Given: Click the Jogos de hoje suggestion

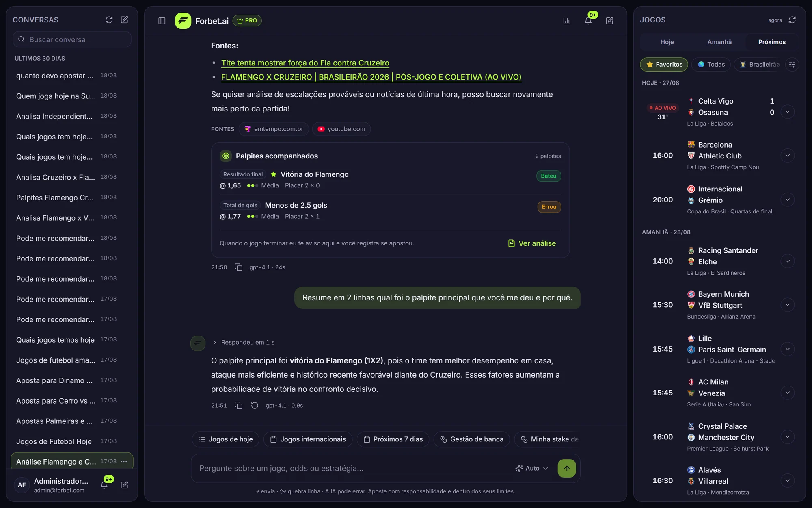Looking at the screenshot, I should (225, 439).
